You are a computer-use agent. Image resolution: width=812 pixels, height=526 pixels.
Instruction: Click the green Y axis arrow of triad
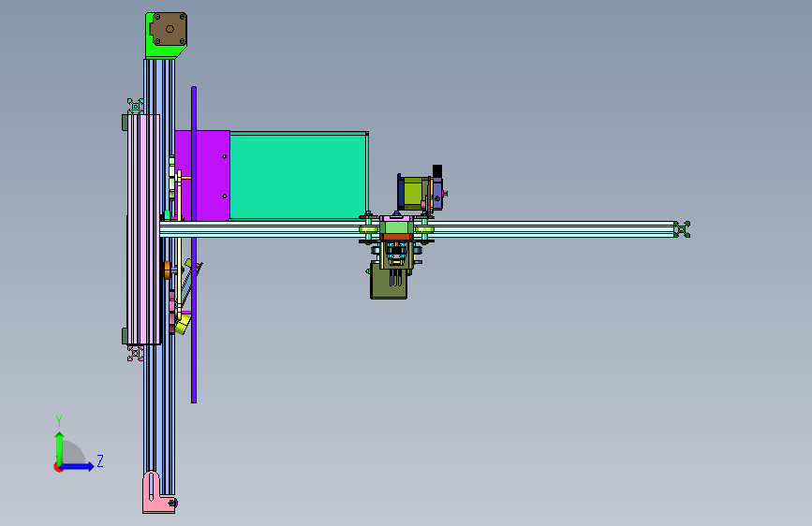60,447
